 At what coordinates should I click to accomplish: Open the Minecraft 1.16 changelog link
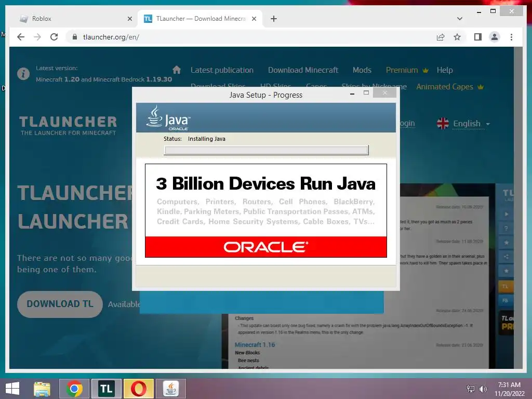(x=255, y=345)
